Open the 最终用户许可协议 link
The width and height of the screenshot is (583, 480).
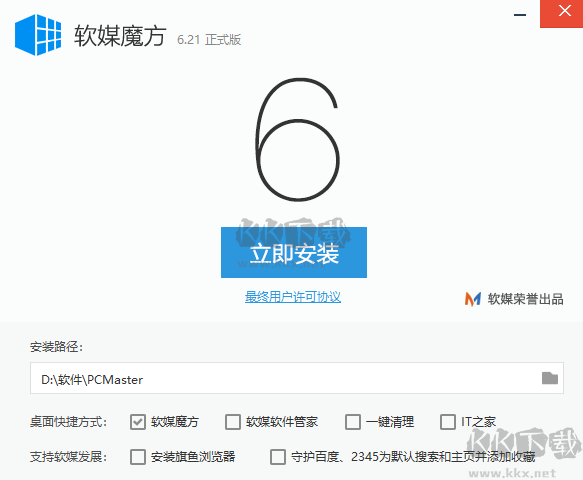tap(293, 297)
